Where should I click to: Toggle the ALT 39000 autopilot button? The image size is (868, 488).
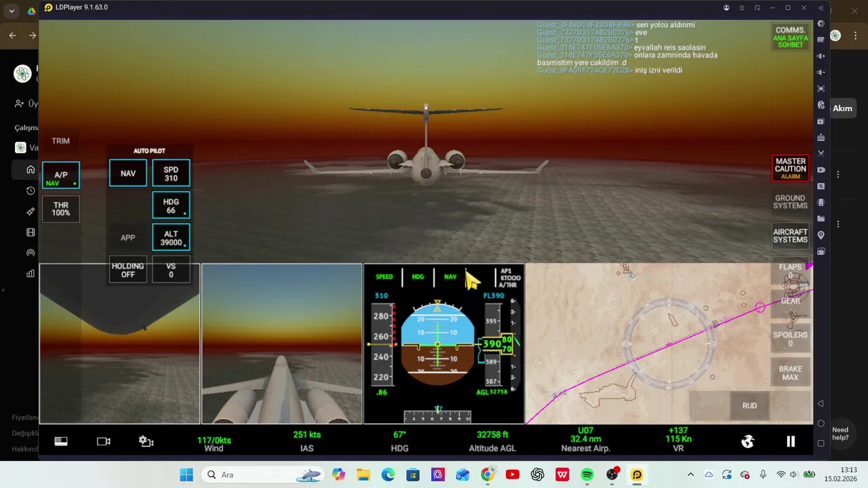click(171, 238)
